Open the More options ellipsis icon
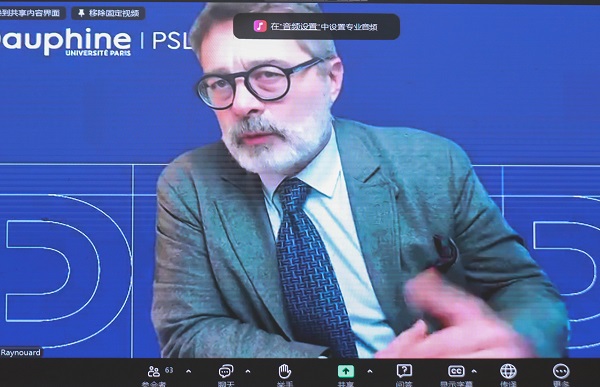600x387 pixels. pyautogui.click(x=561, y=371)
